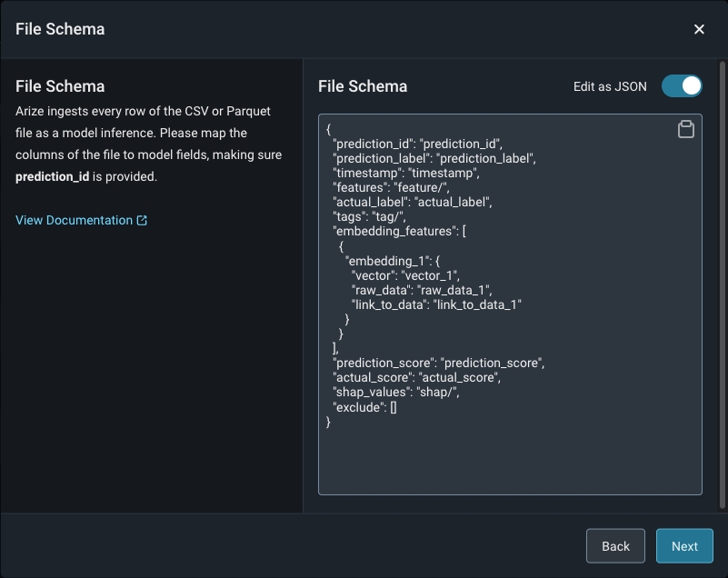Proceed by pressing the Next button
Screen dimensions: 728x578
pos(684,546)
